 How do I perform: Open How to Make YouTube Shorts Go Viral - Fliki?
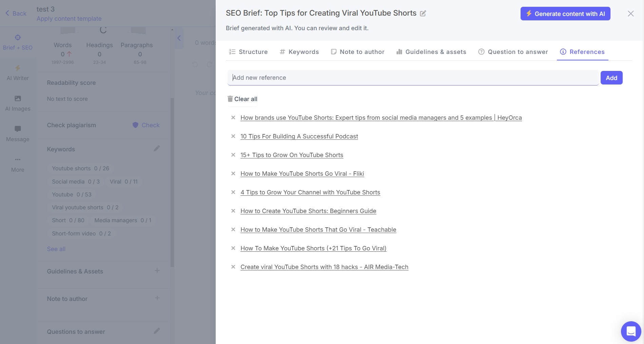pos(302,174)
